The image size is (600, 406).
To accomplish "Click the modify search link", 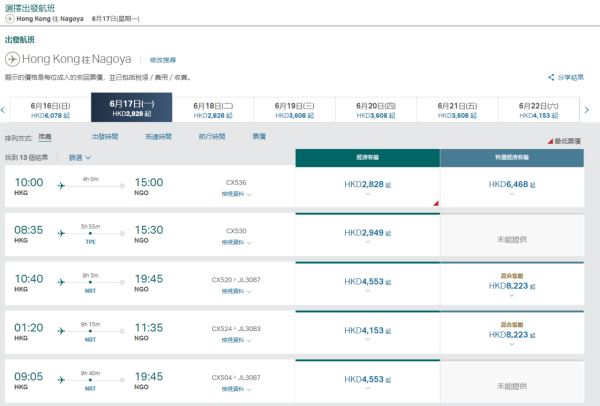I will 162,59.
